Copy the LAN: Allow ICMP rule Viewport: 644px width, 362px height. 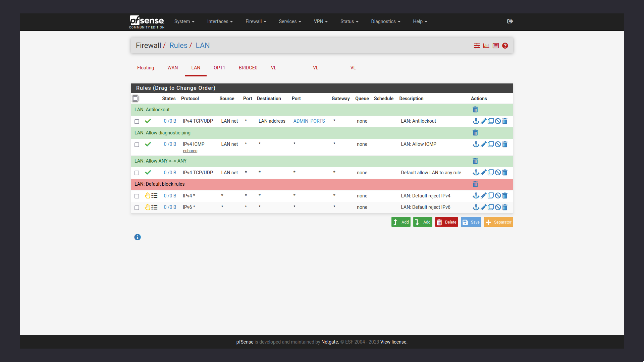click(x=491, y=144)
